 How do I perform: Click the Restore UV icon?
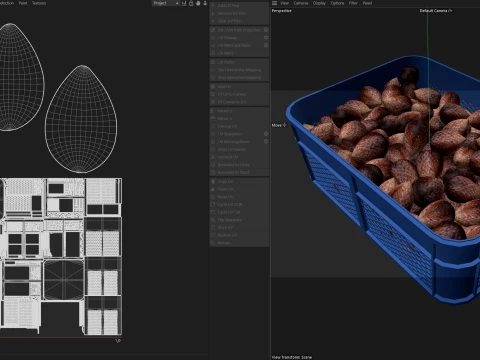pos(213,235)
